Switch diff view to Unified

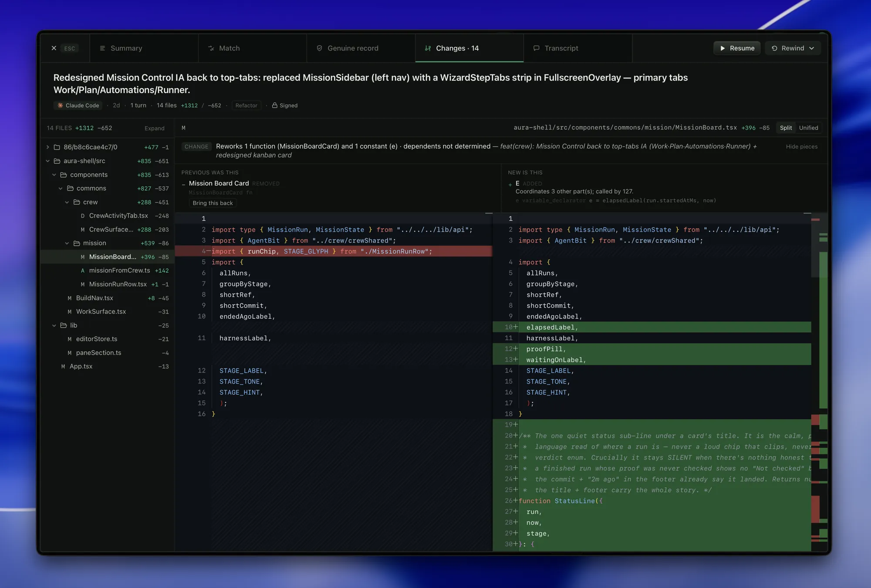point(808,128)
